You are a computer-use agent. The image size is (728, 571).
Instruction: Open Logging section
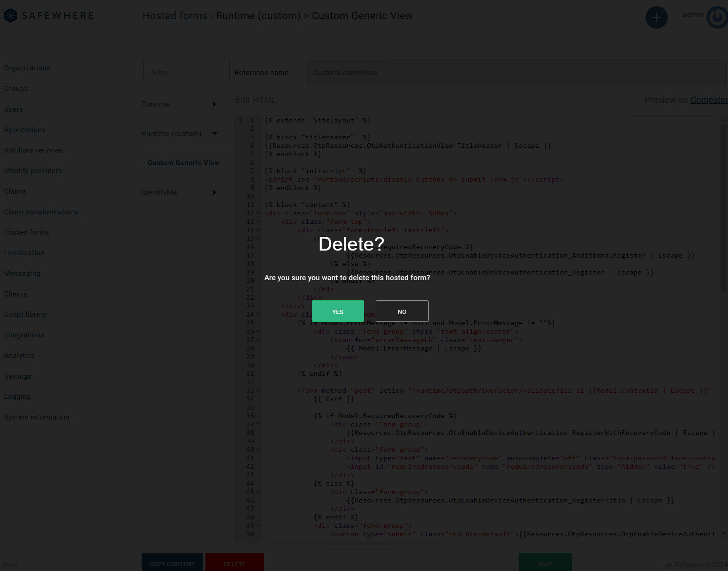click(17, 396)
